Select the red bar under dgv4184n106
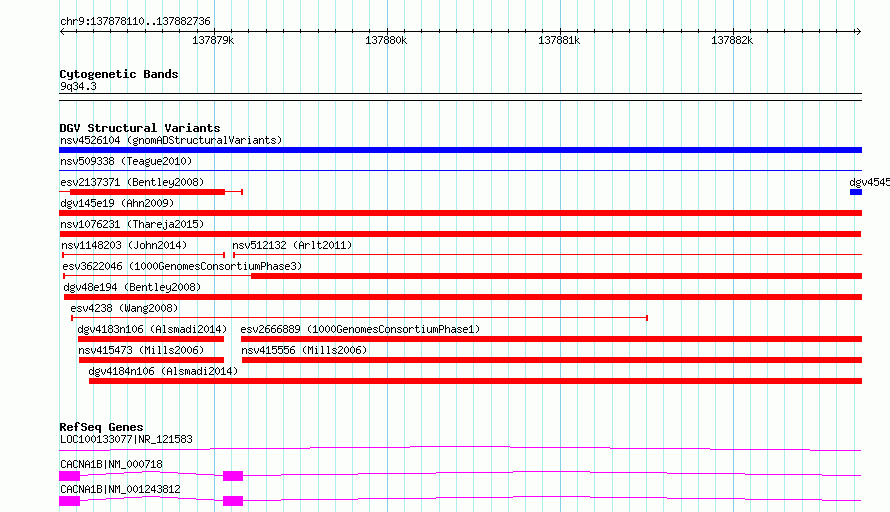 (x=476, y=381)
